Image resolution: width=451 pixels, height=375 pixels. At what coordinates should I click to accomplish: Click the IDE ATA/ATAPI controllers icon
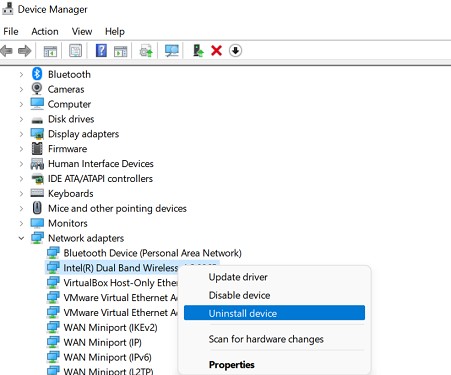pos(37,179)
